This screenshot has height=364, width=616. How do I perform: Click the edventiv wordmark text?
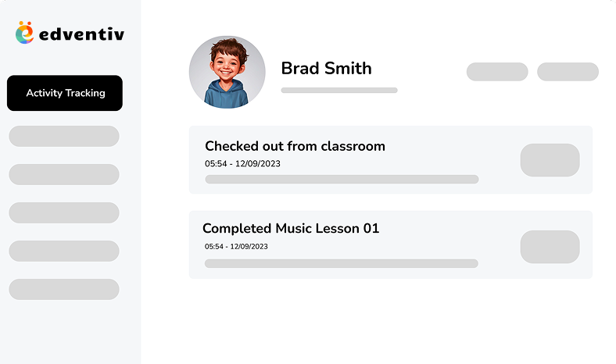[82, 34]
